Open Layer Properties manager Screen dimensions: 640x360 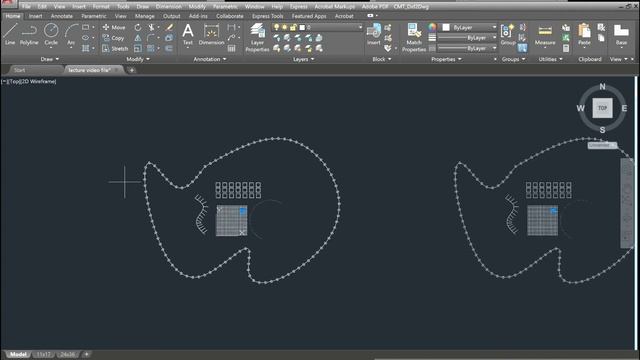click(x=257, y=38)
